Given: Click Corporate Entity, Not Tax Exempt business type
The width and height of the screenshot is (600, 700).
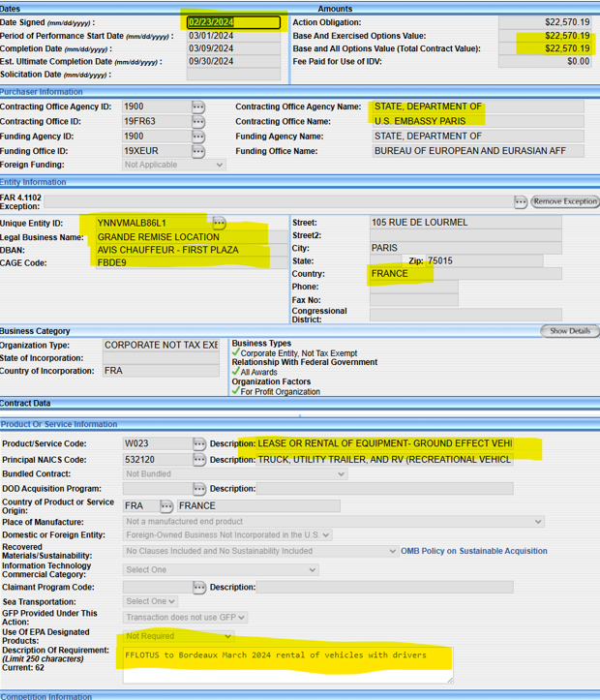Looking at the screenshot, I should pos(298,353).
